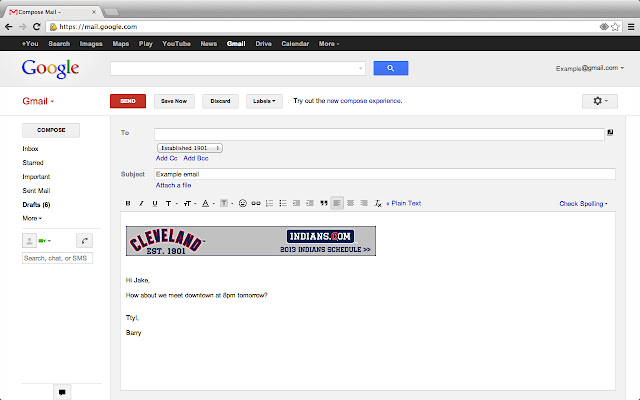Insert an emoticon
640x400 pixels.
click(x=242, y=203)
